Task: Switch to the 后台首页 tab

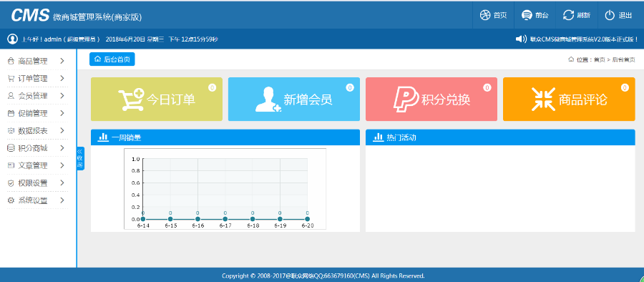Action: click(112, 59)
